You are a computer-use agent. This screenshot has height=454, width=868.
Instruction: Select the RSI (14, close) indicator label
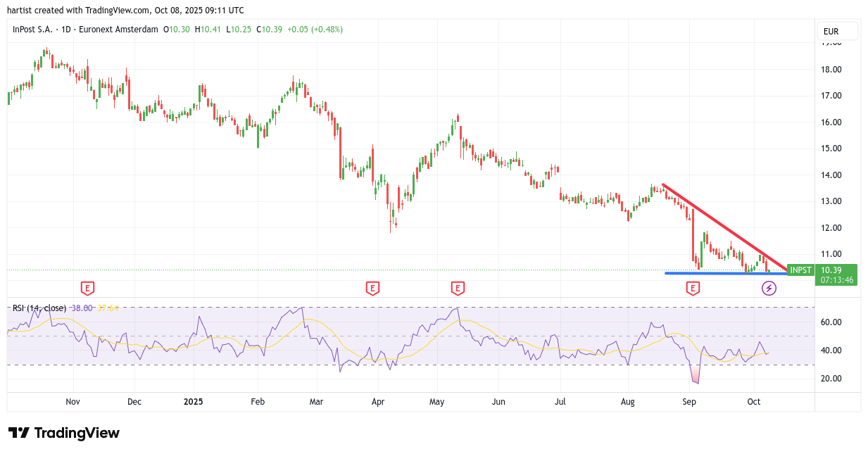39,308
